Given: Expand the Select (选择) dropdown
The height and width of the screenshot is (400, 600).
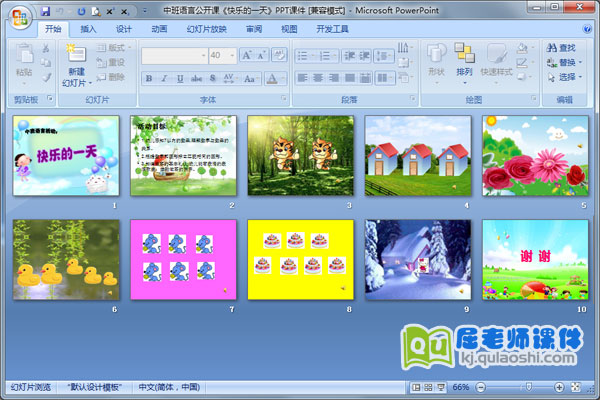Looking at the screenshot, I should tap(566, 76).
